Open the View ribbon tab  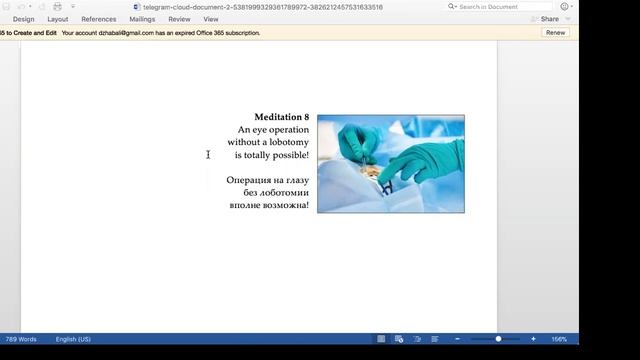pos(211,19)
